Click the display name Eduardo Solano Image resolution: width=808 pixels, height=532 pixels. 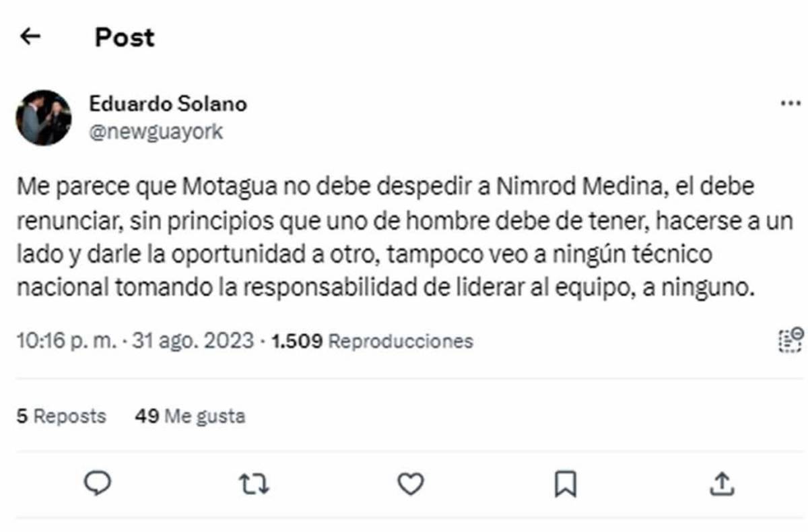pos(168,104)
